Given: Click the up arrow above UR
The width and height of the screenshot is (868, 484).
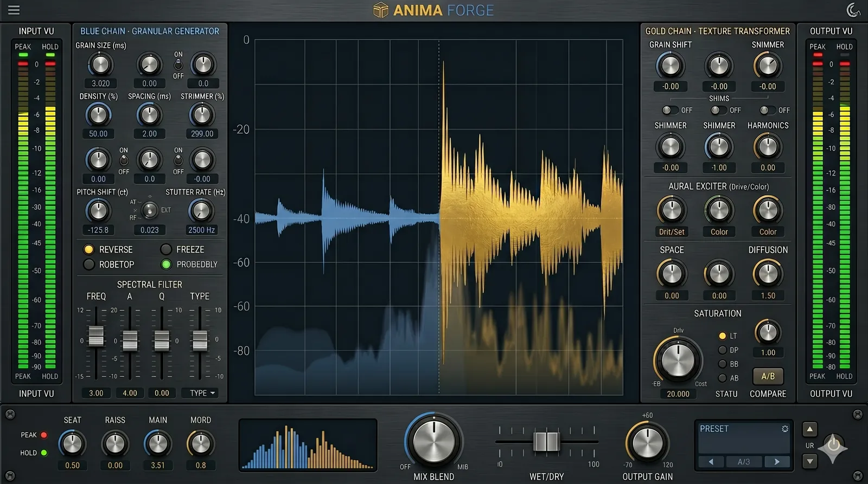Looking at the screenshot, I should [809, 429].
